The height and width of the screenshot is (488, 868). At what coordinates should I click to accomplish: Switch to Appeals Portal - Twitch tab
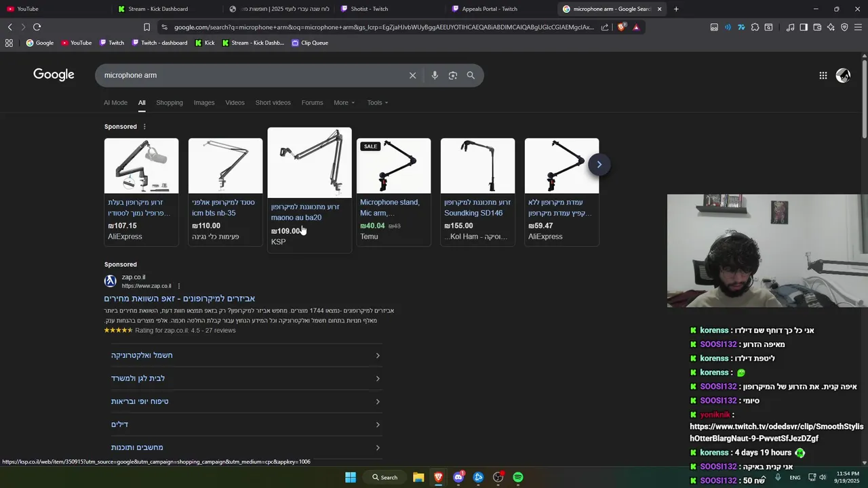point(500,9)
